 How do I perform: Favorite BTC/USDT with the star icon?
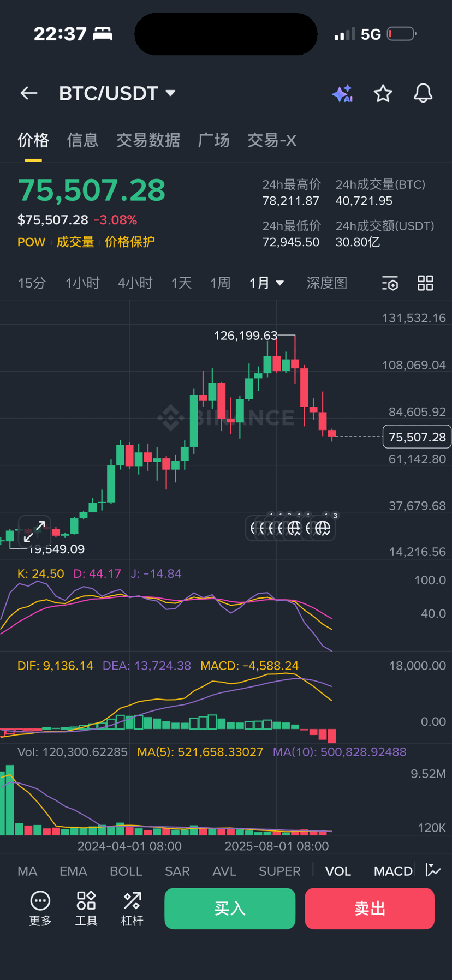(x=383, y=93)
